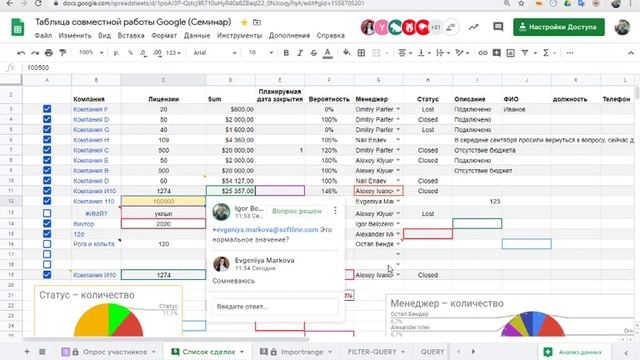Screen dimensions: 640x360
Task: Switch to the Importrange sheet tab
Action: click(x=296, y=351)
